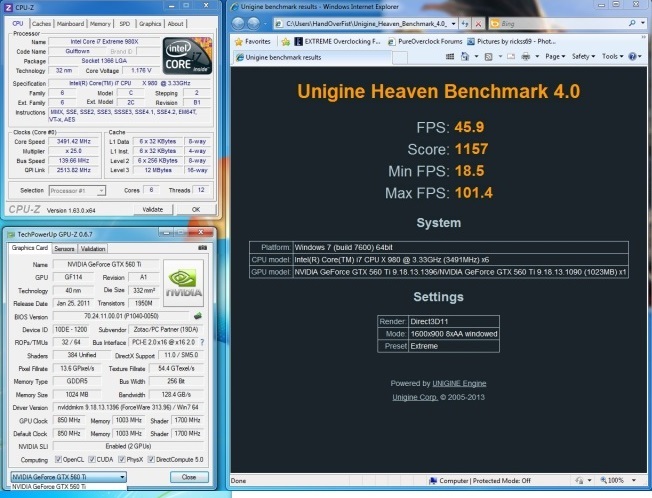Viewport: 652px width, 498px height.
Task: Switch to CPU-Z Graphics tab
Action: 150,24
